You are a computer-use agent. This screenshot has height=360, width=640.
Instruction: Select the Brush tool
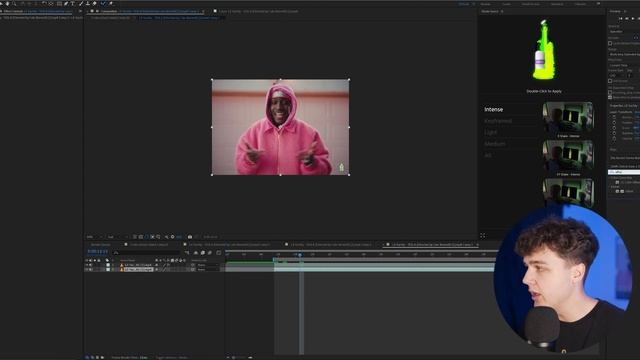coord(81,3)
